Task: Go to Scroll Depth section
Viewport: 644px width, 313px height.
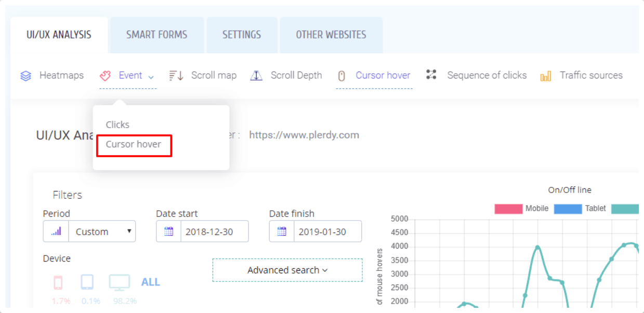Action: tap(296, 75)
